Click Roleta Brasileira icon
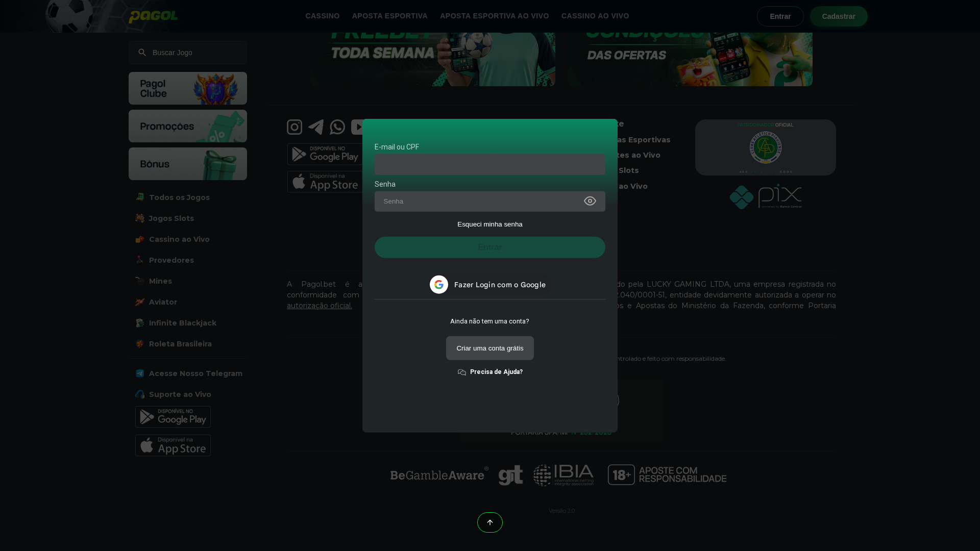The width and height of the screenshot is (980, 551). [140, 344]
